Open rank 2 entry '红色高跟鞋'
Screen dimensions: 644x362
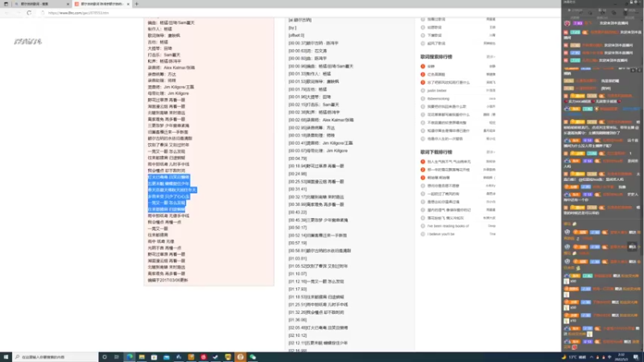tap(436, 74)
